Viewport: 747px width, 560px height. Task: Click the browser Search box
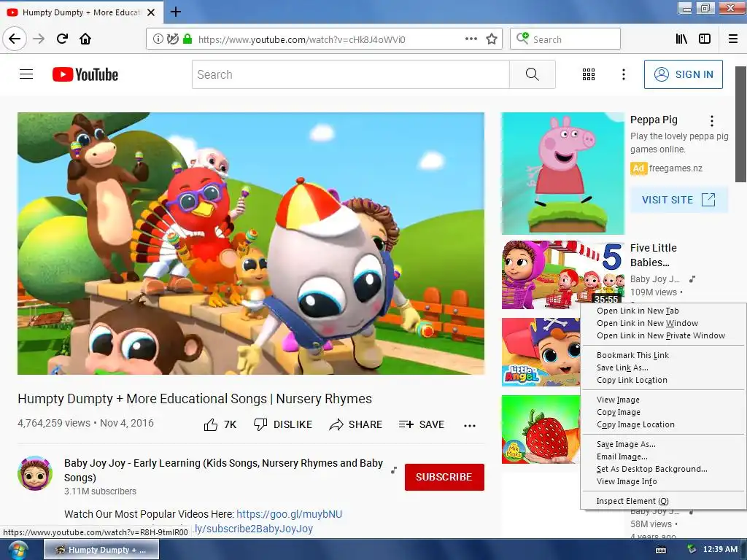click(565, 39)
